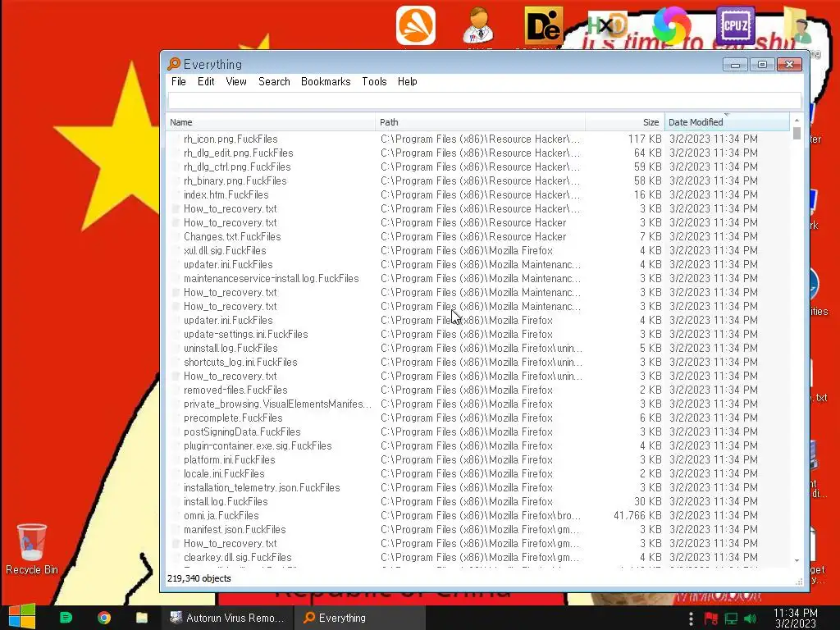Click the 41,766 KB size cell
This screenshot has width=840, height=630.
coord(637,515)
